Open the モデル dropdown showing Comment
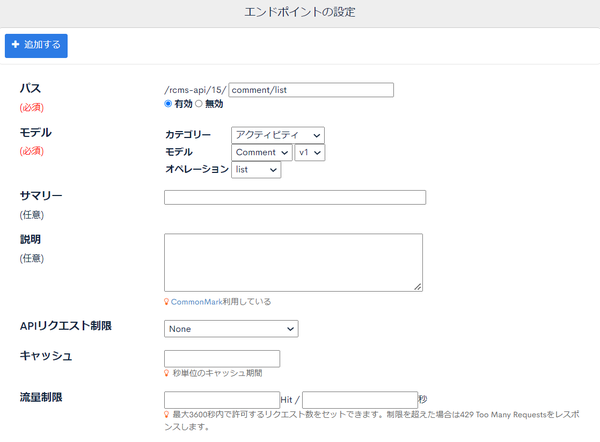 click(262, 152)
